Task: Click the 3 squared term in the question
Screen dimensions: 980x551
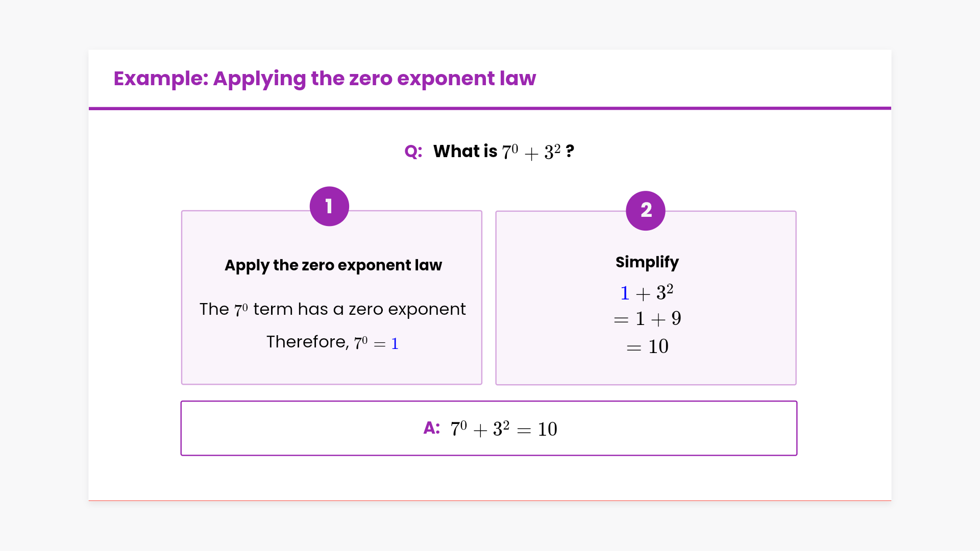Action: (x=552, y=152)
